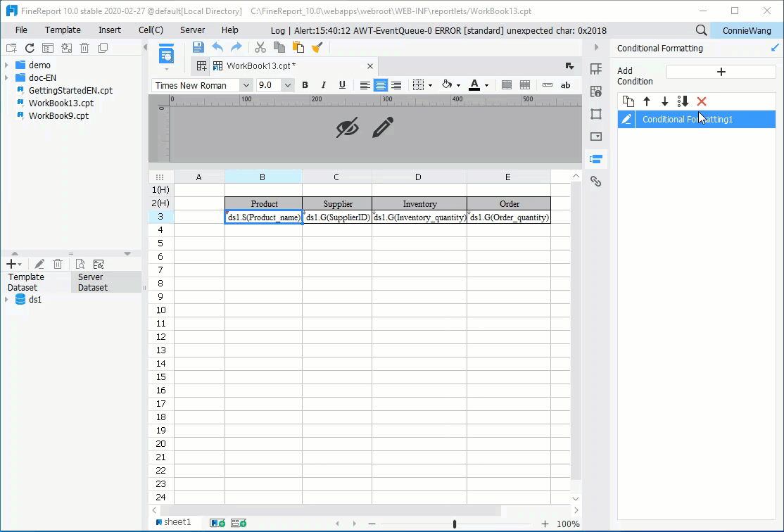Paste content with the clipboard icon
The height and width of the screenshot is (532, 784).
[x=298, y=48]
